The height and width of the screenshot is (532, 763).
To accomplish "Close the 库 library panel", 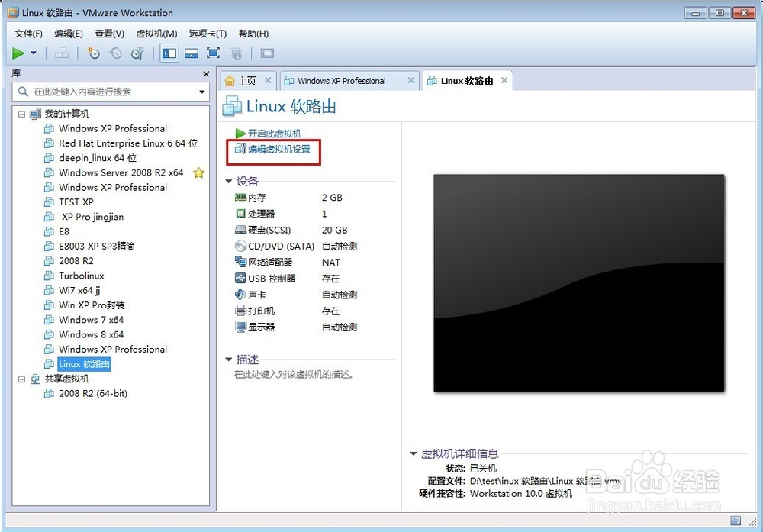I will (x=206, y=74).
